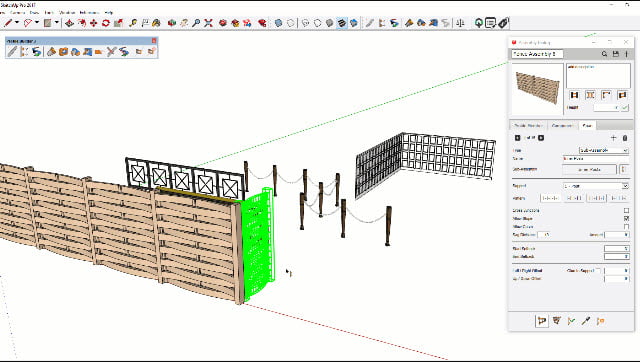Open the Shape tool dropdown arrow
This screenshot has height=362, width=640.
click(x=57, y=23)
